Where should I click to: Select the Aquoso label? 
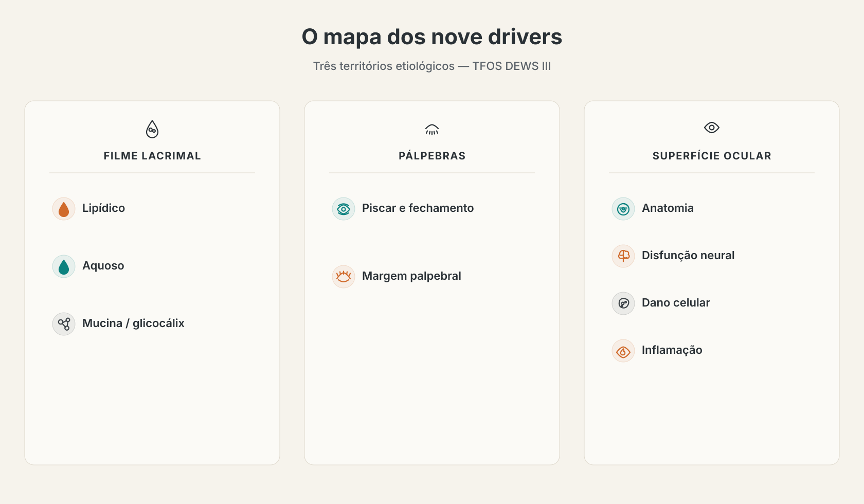[103, 266]
